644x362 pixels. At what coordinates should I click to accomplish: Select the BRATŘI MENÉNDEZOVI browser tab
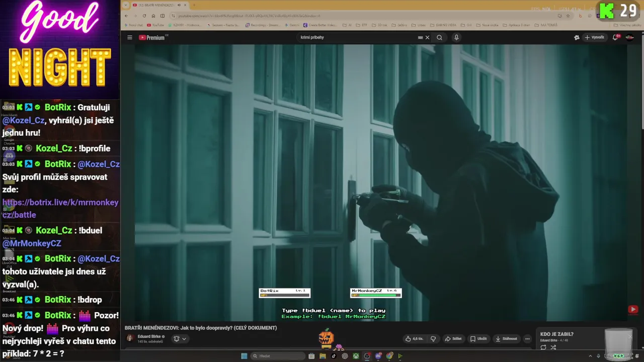coord(159,5)
